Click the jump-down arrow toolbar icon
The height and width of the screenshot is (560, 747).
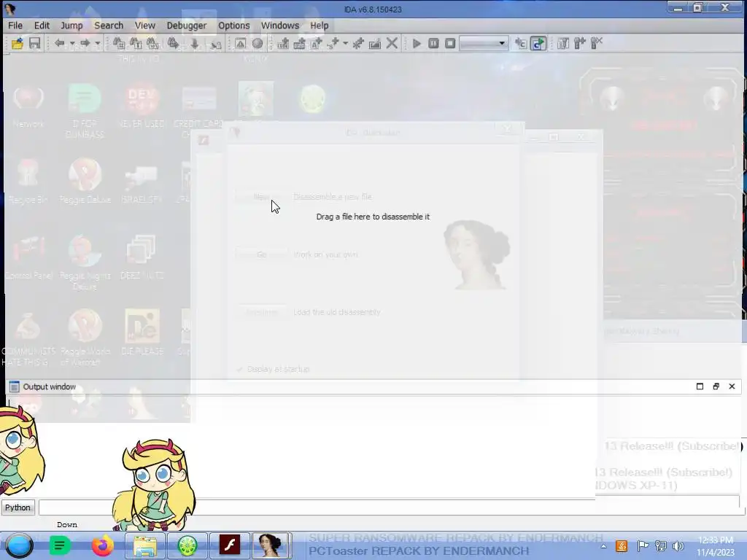(194, 44)
